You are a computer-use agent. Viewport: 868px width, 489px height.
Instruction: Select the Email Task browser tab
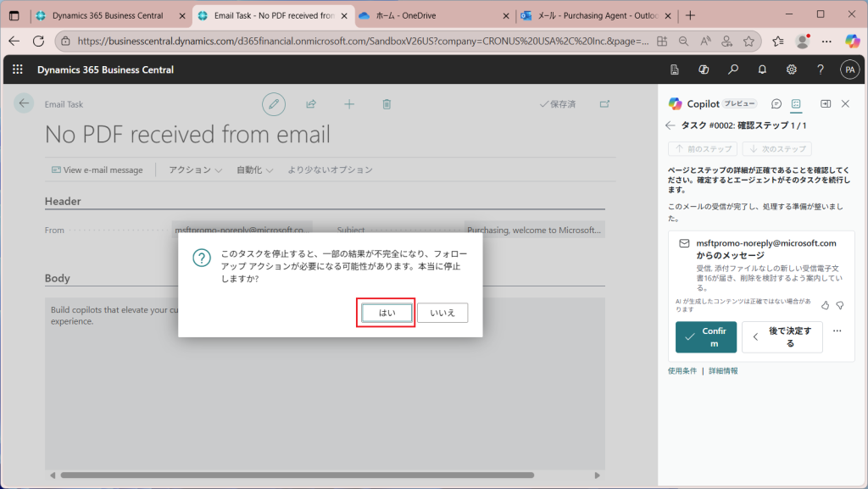(x=273, y=15)
